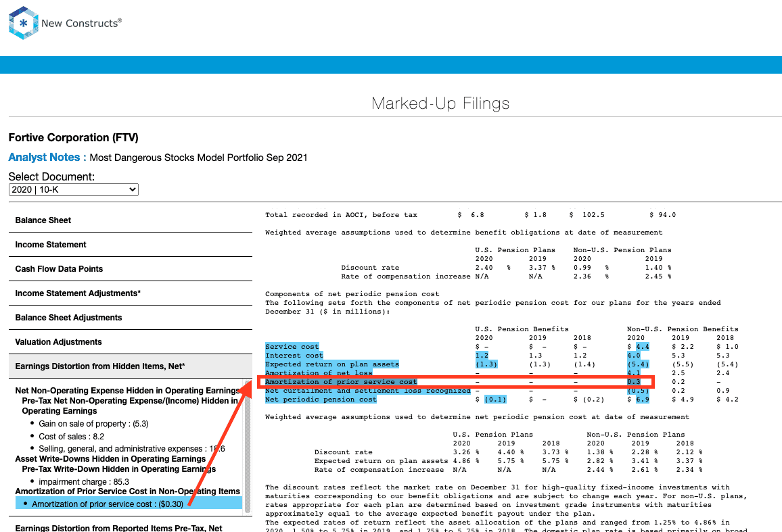This screenshot has height=532, width=782.
Task: Select impairment charge : 85.3 item
Action: (x=84, y=482)
